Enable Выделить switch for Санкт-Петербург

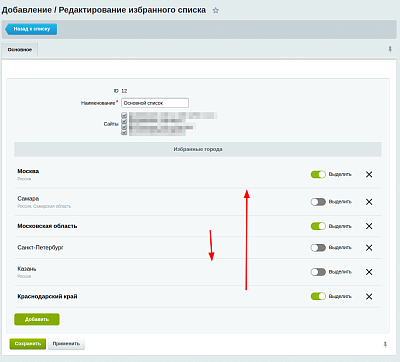click(318, 248)
